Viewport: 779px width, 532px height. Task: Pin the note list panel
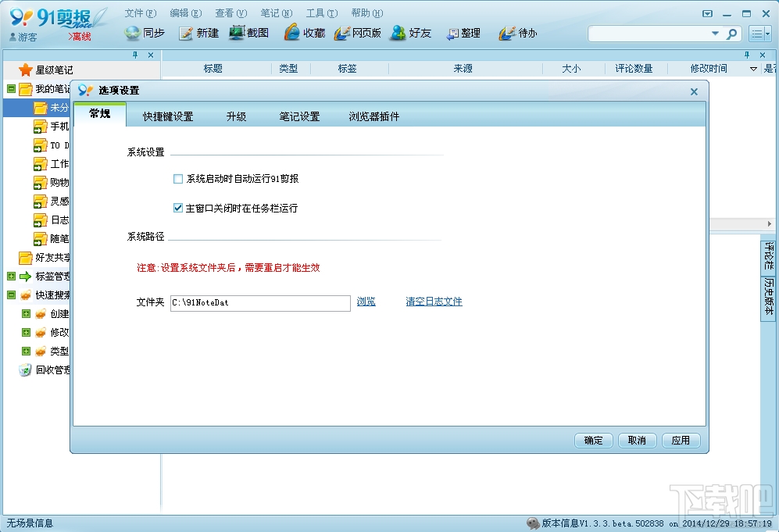[x=747, y=55]
